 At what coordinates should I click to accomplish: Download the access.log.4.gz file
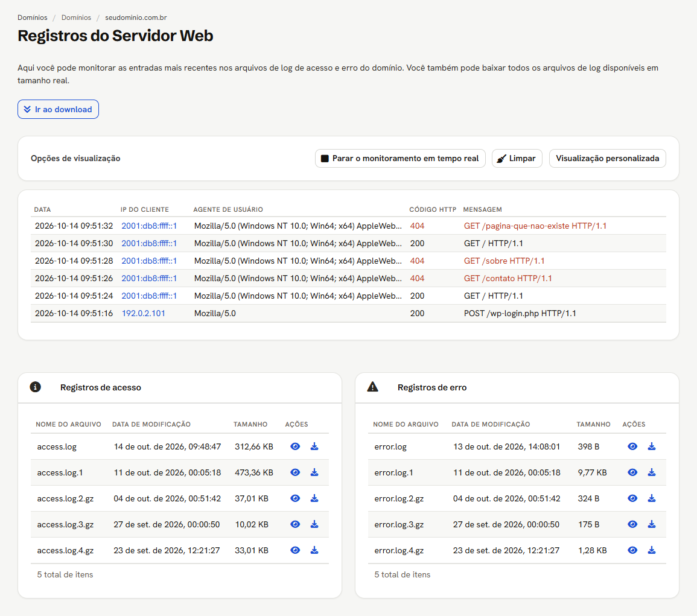pyautogui.click(x=314, y=550)
